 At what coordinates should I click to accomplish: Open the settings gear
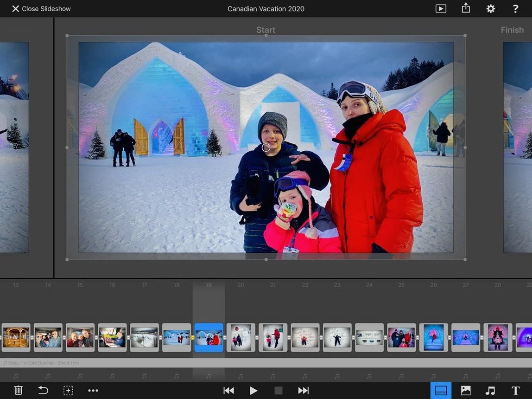coord(491,8)
